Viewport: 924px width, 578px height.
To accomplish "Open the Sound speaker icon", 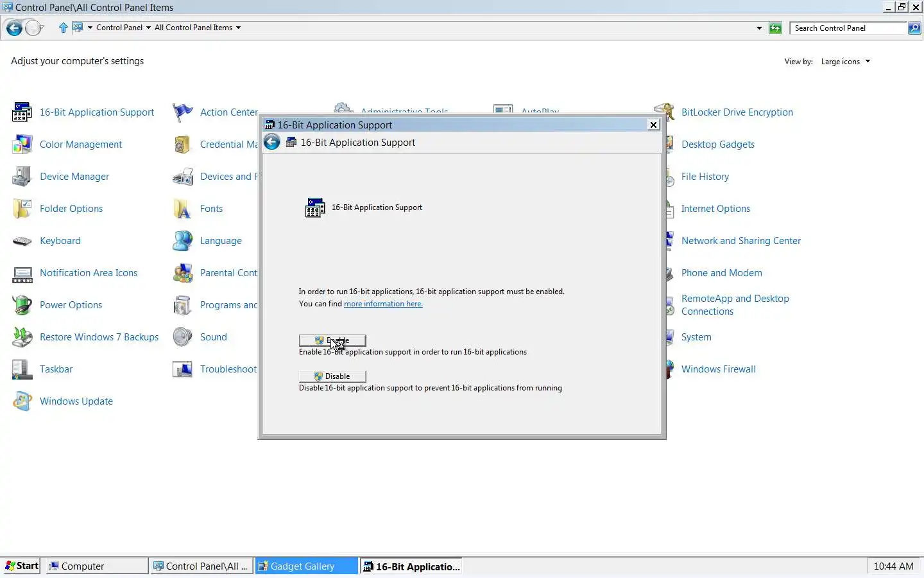I will [x=182, y=337].
